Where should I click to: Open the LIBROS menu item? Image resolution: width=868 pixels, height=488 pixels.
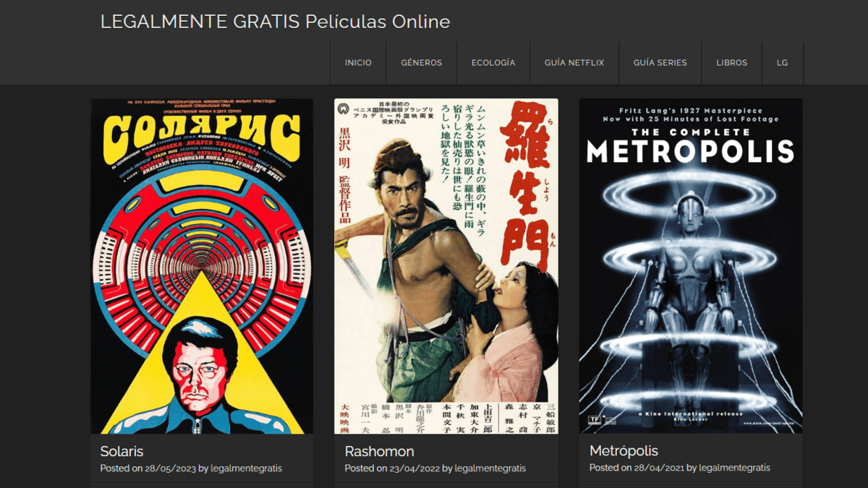(x=731, y=63)
